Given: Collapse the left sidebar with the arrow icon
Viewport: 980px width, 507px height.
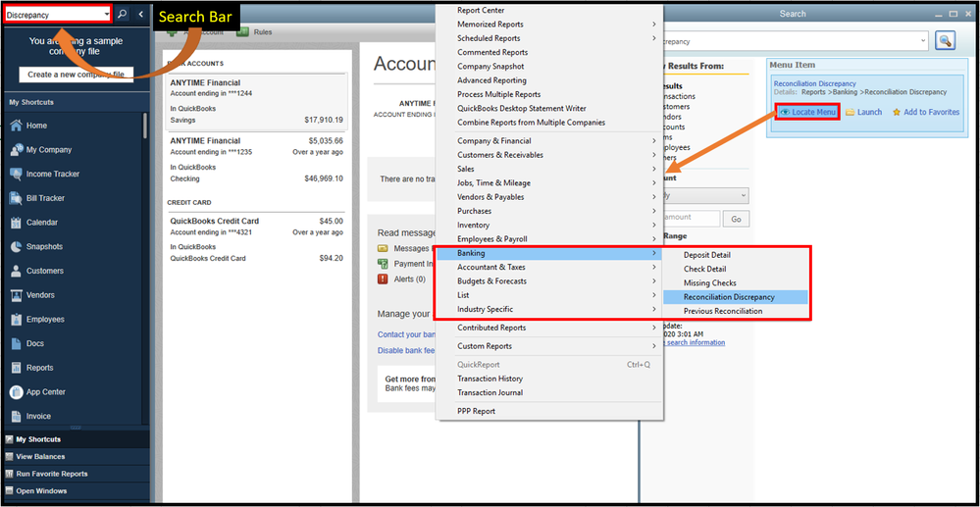Looking at the screenshot, I should (141, 14).
